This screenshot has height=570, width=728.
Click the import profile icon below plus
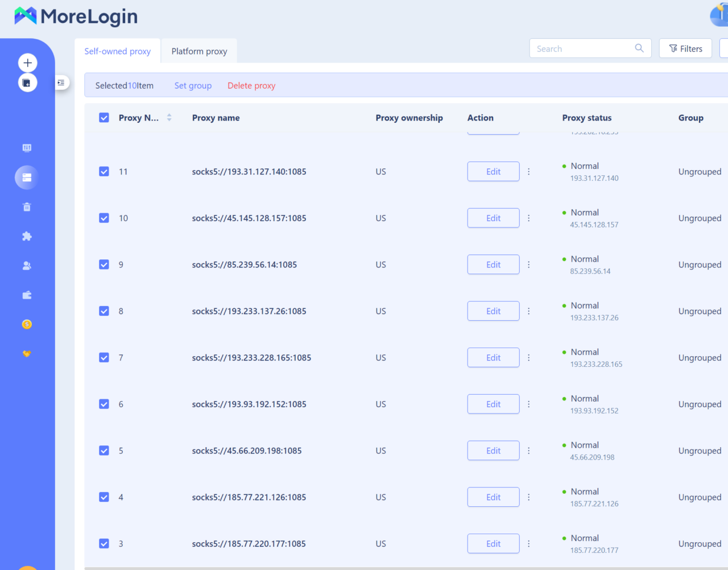tap(27, 83)
